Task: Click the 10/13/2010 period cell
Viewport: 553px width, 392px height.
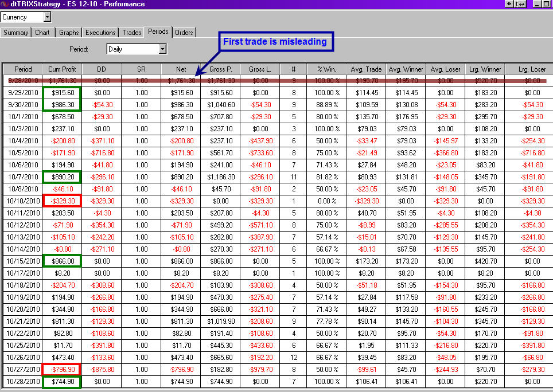Action: coord(23,237)
